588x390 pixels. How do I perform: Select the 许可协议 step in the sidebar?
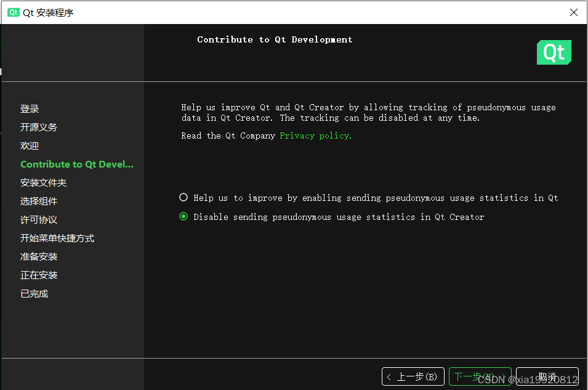click(x=39, y=219)
